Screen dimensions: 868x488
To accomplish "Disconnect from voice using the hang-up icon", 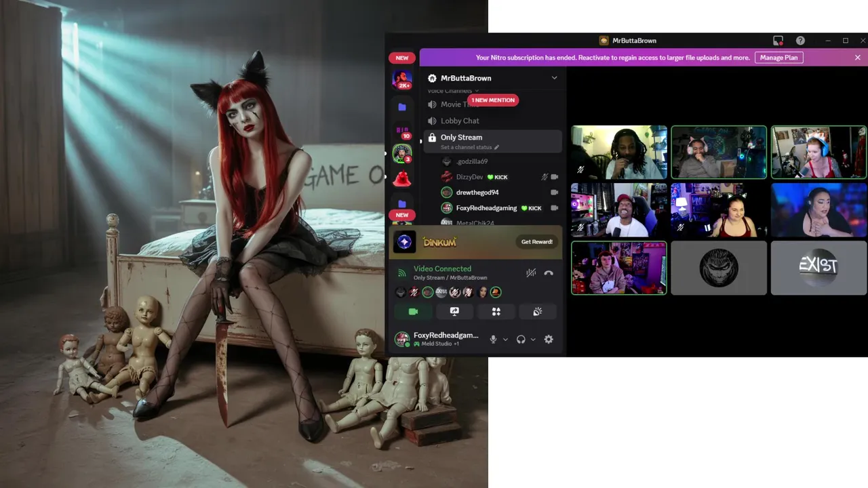I will 549,272.
